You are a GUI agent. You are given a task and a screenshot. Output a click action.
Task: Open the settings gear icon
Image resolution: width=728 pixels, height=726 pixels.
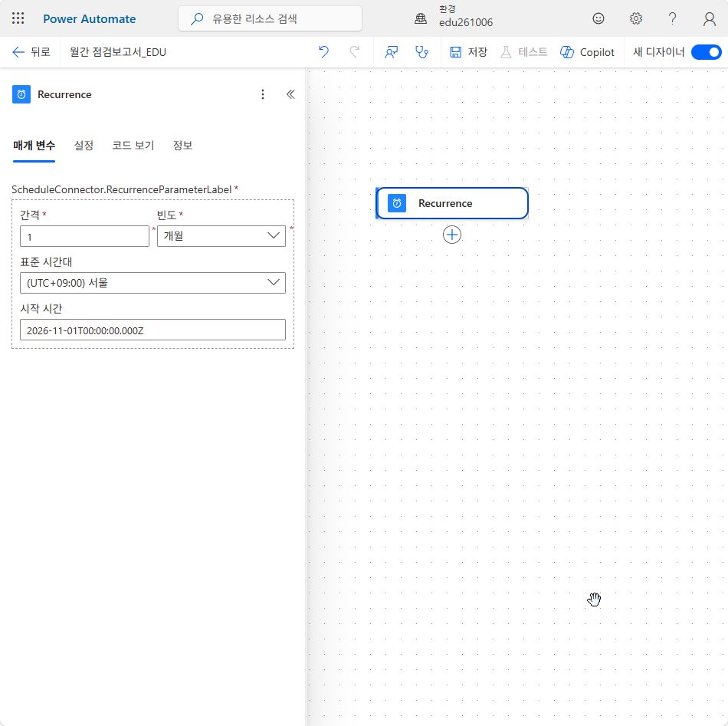(x=635, y=18)
